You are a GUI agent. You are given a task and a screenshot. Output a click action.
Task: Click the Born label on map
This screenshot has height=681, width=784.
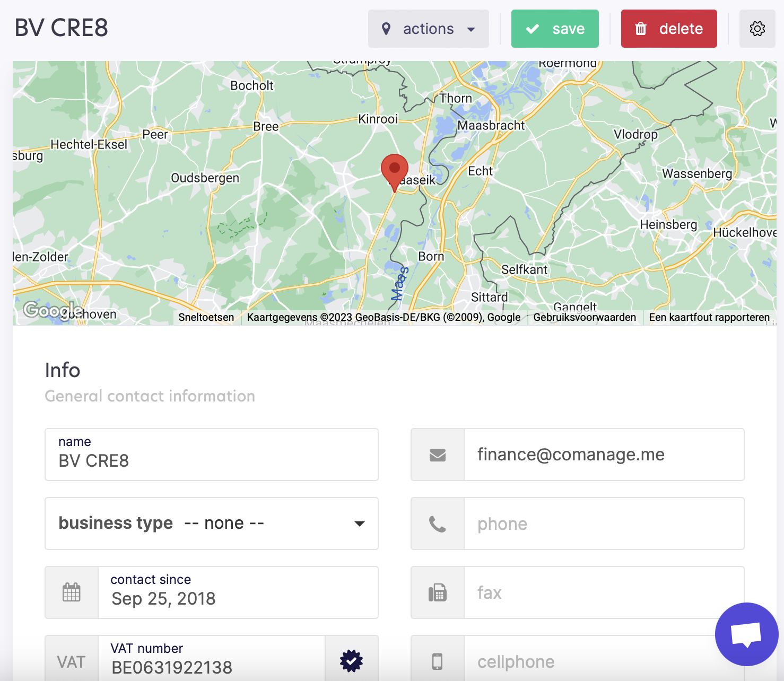tap(431, 256)
